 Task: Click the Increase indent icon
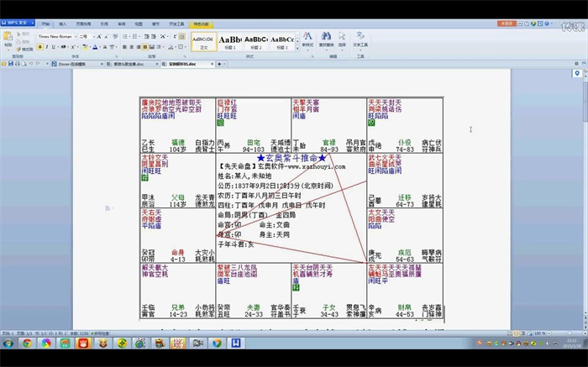(x=154, y=36)
